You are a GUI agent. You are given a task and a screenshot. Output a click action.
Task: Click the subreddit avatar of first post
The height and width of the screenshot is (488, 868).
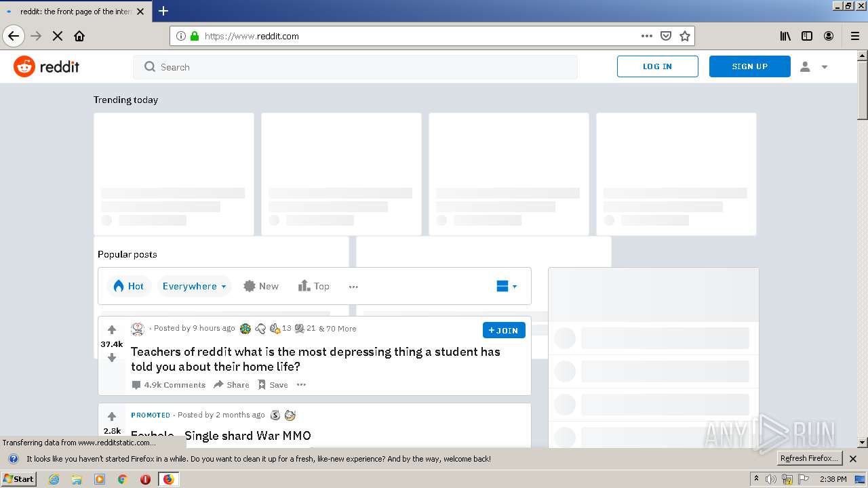click(x=138, y=329)
